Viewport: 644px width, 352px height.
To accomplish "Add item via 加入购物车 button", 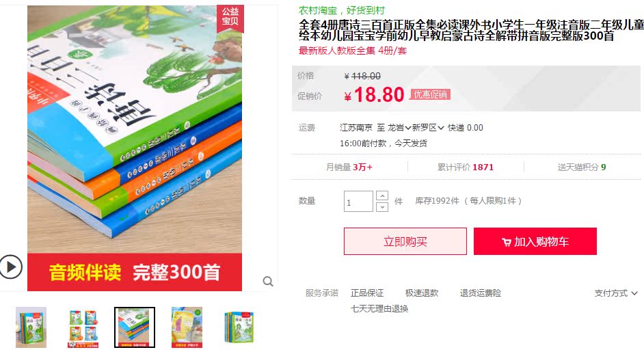I will coord(535,241).
